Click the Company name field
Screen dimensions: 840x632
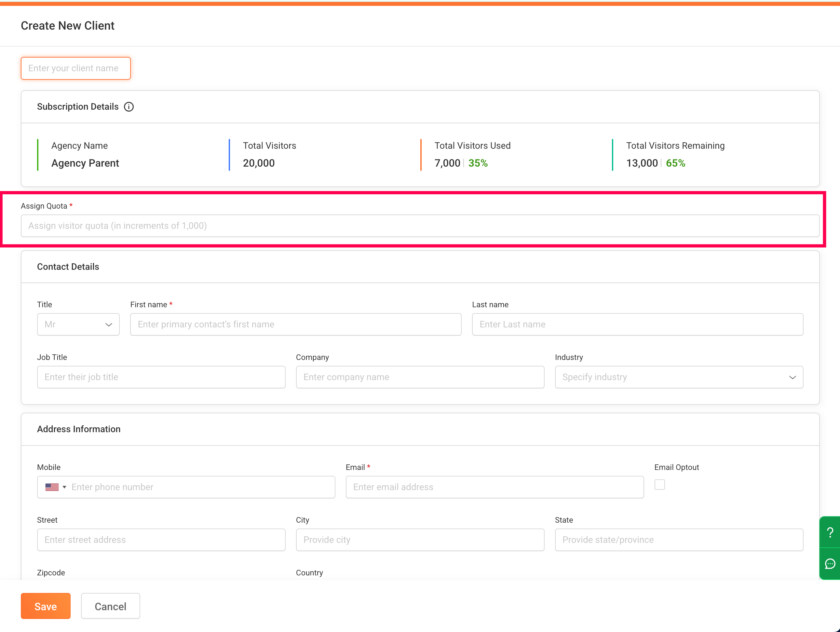pyautogui.click(x=420, y=377)
